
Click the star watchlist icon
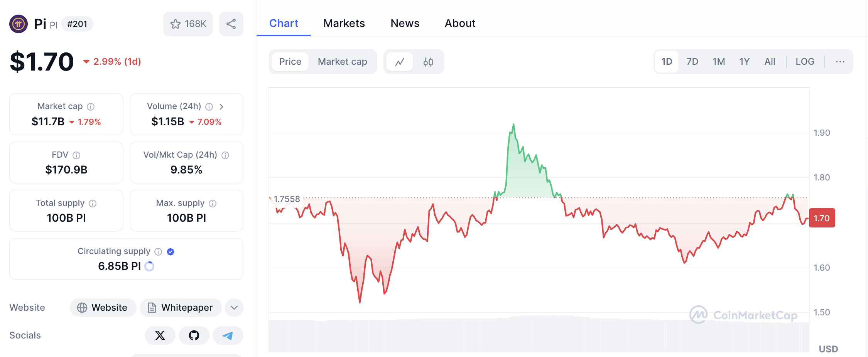[x=176, y=24]
